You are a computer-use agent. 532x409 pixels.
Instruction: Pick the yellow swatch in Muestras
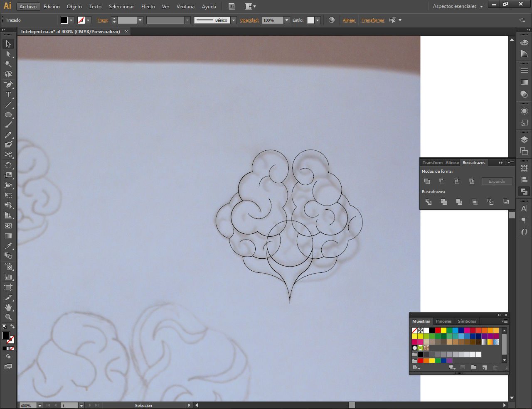pos(443,331)
